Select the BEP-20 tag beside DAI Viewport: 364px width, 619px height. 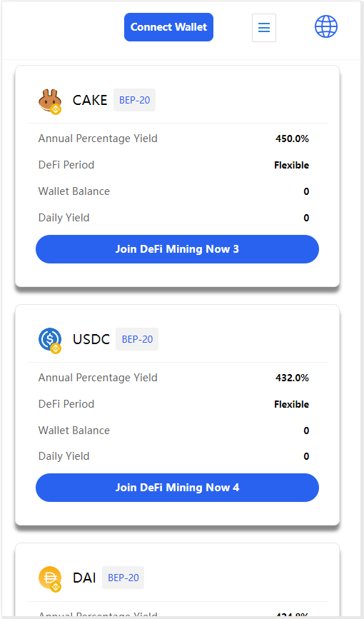pos(123,578)
